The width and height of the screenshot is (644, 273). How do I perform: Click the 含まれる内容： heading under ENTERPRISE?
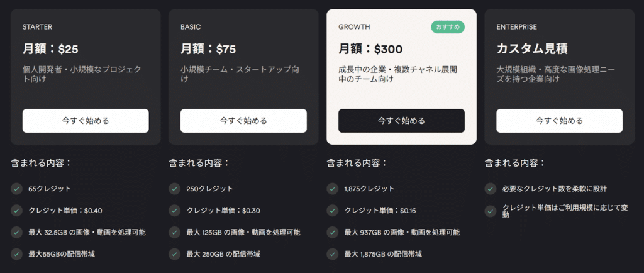tap(515, 163)
